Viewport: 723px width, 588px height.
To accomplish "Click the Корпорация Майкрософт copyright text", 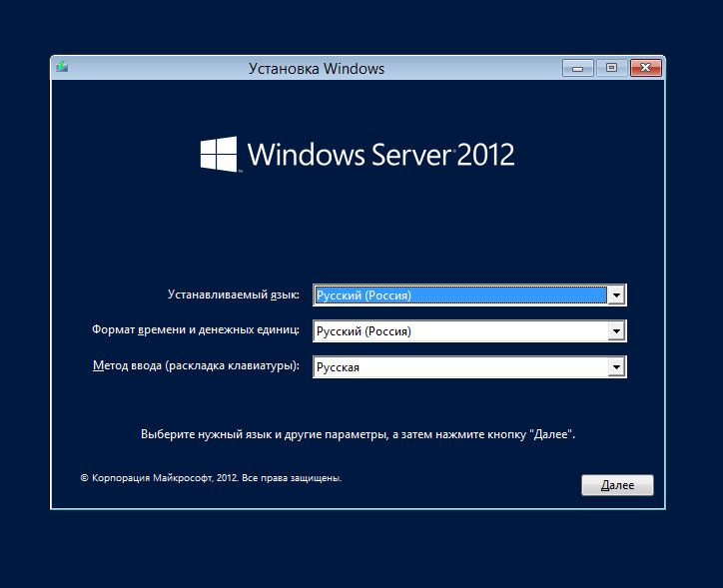I will pyautogui.click(x=211, y=478).
